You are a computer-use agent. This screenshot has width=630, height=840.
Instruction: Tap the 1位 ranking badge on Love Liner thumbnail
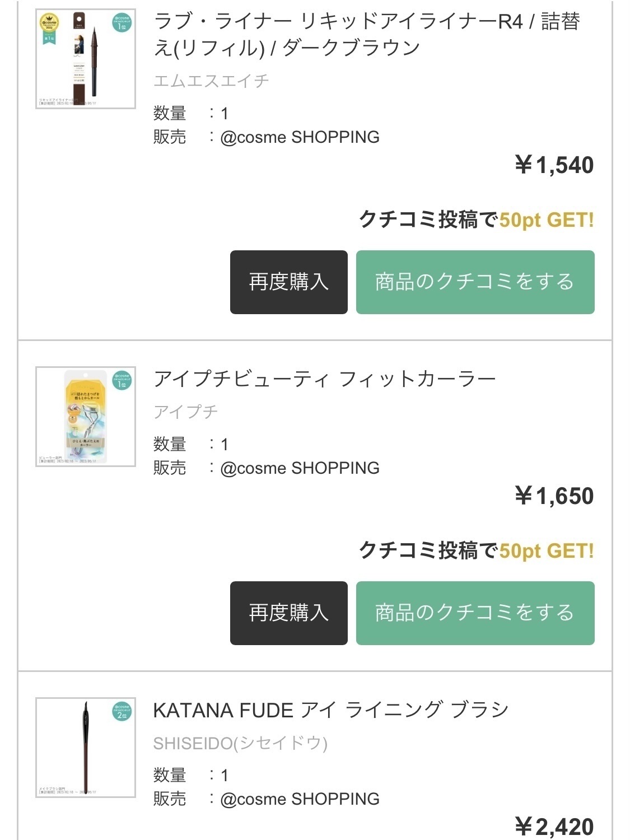click(x=122, y=22)
